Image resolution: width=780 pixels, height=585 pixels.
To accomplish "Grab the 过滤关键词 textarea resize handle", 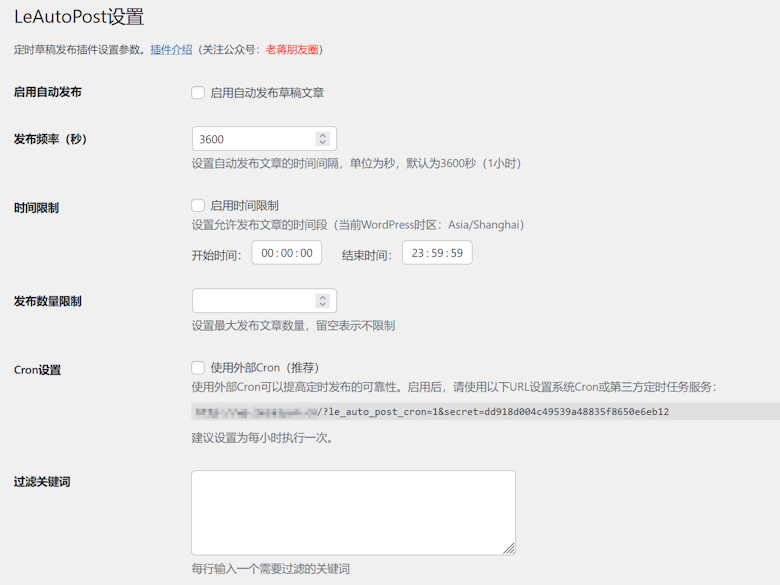I will pos(509,549).
